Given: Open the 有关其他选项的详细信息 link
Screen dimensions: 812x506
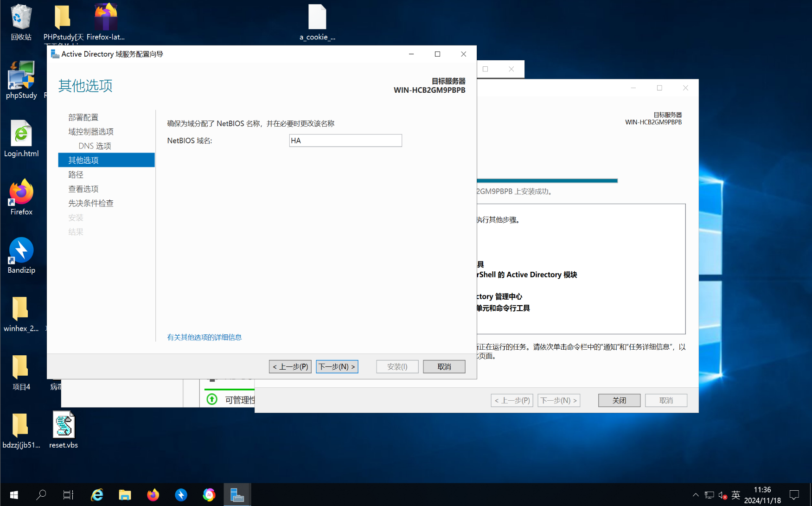Looking at the screenshot, I should coord(205,337).
